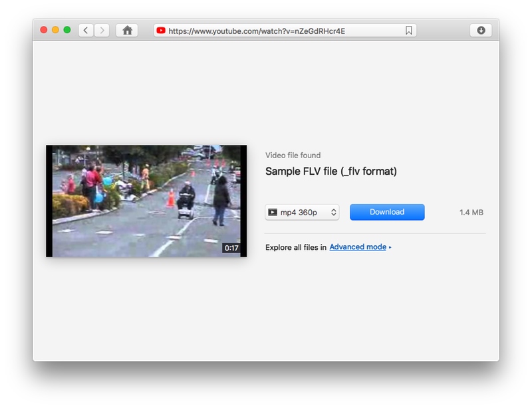
Task: Click the 0:17 duration badge
Action: [x=231, y=248]
